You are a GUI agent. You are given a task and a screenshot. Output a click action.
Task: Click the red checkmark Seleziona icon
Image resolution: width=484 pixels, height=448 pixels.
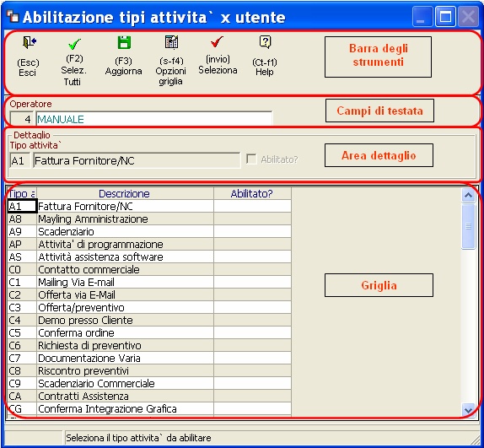[x=217, y=41]
